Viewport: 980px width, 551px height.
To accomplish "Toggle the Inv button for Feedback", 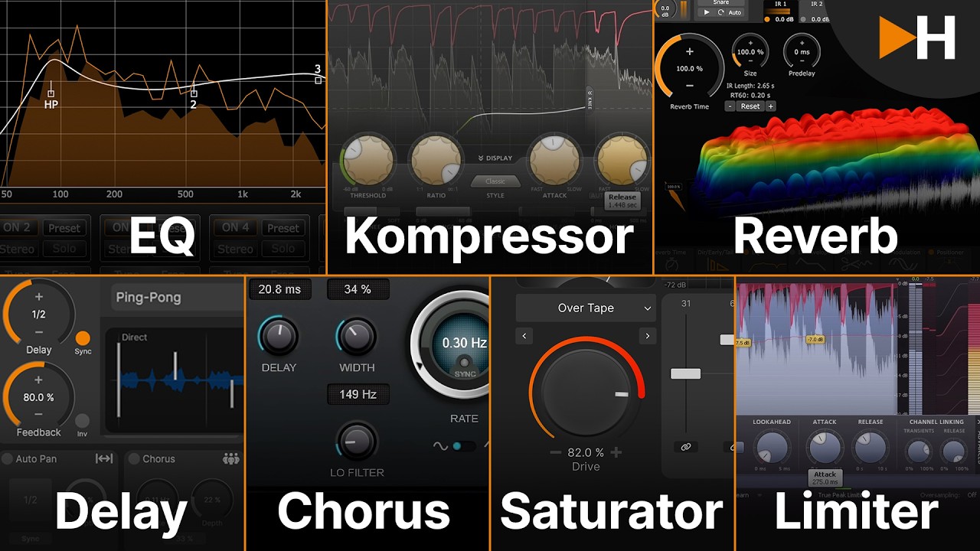I will (x=82, y=421).
